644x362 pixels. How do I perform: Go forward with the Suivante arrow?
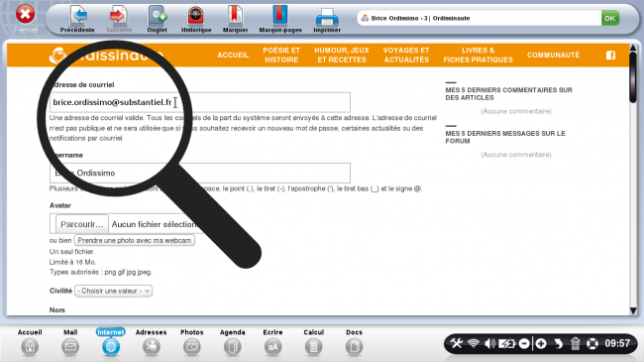pos(119,19)
